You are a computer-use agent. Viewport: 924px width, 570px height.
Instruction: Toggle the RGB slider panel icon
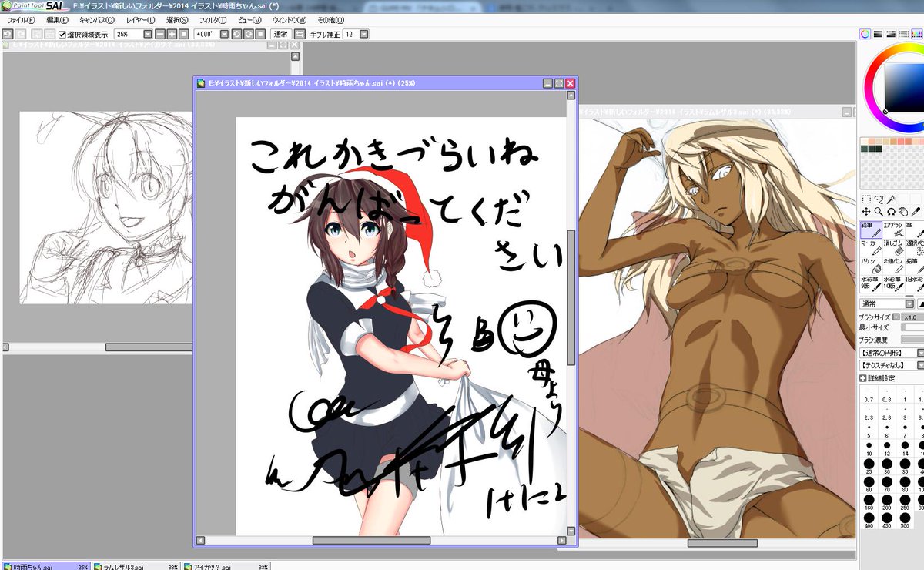click(x=876, y=34)
